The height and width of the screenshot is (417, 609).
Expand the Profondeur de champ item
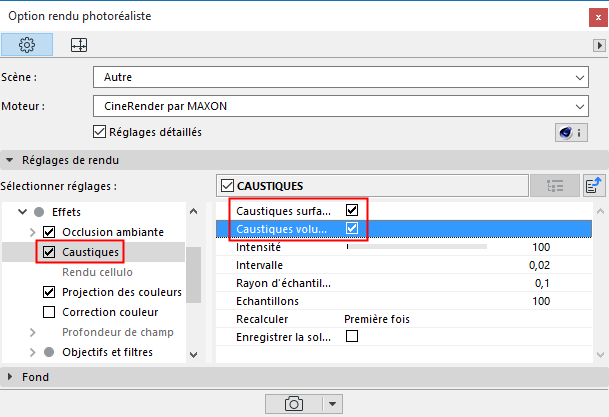click(x=33, y=332)
